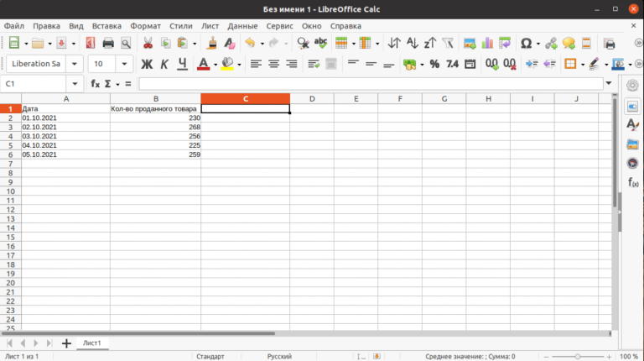This screenshot has height=361, width=644.
Task: Click the Cut scissors icon
Action: click(148, 43)
